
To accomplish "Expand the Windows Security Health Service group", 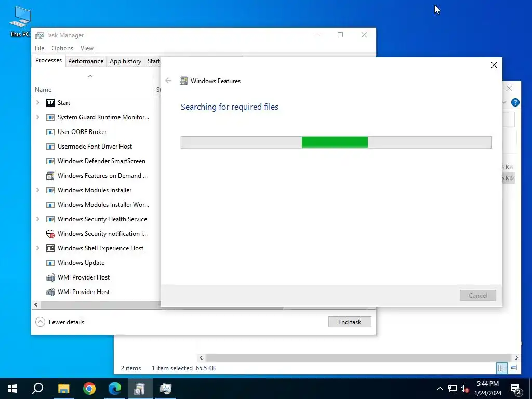I will [x=37, y=219].
